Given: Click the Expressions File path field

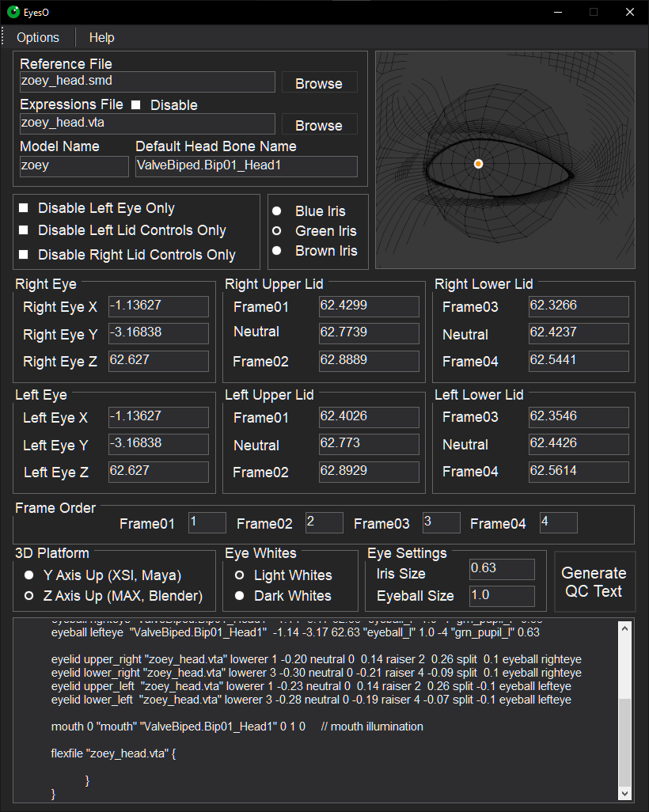Looking at the screenshot, I should pyautogui.click(x=147, y=123).
